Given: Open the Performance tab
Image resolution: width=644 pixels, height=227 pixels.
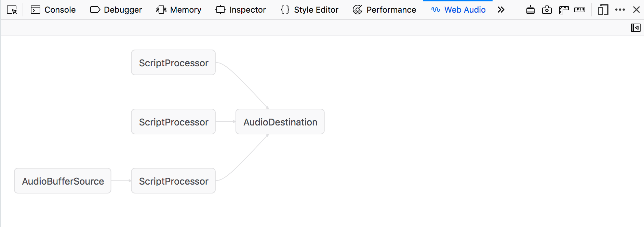Looking at the screenshot, I should (x=384, y=10).
